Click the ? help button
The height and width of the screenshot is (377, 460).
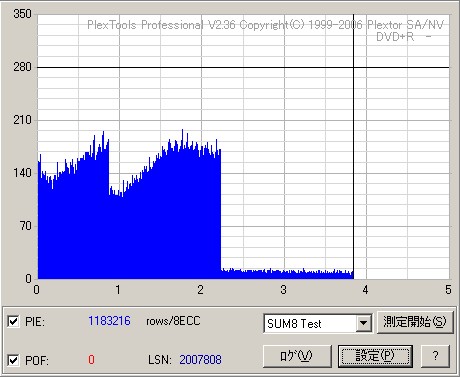tap(436, 356)
